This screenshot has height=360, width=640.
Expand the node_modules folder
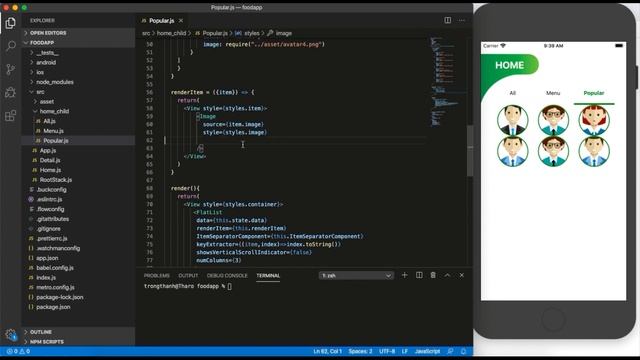click(x=78, y=82)
